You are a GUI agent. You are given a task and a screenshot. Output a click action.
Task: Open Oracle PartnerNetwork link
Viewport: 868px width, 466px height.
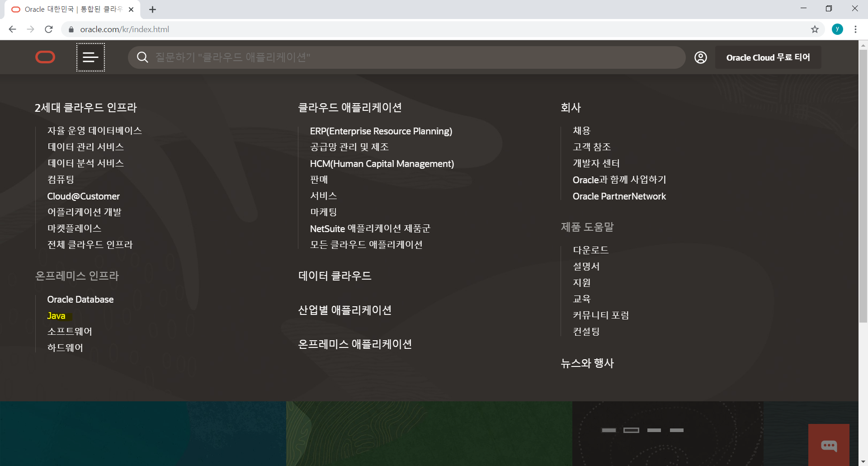point(619,196)
